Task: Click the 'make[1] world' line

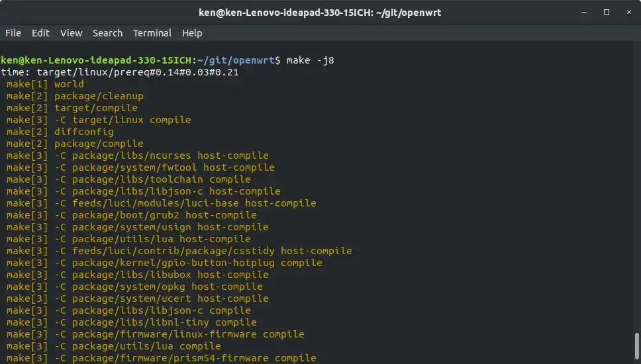Action: click(45, 84)
